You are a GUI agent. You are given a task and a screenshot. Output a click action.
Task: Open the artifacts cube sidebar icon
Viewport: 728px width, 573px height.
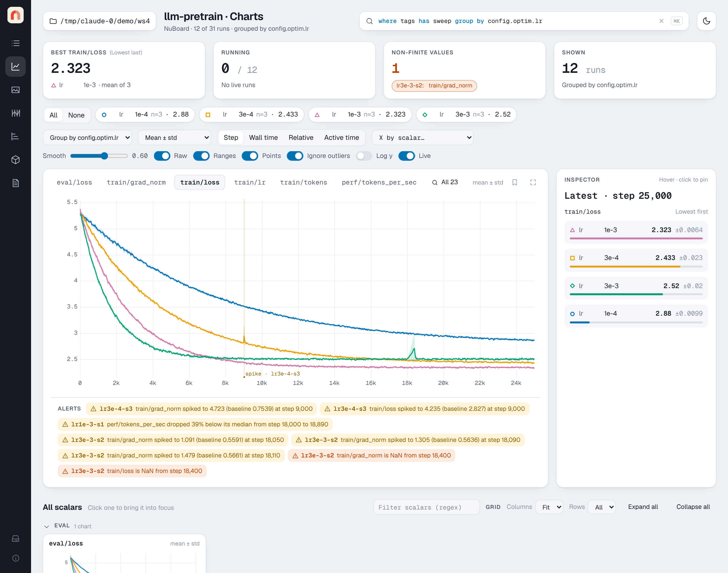click(x=16, y=160)
